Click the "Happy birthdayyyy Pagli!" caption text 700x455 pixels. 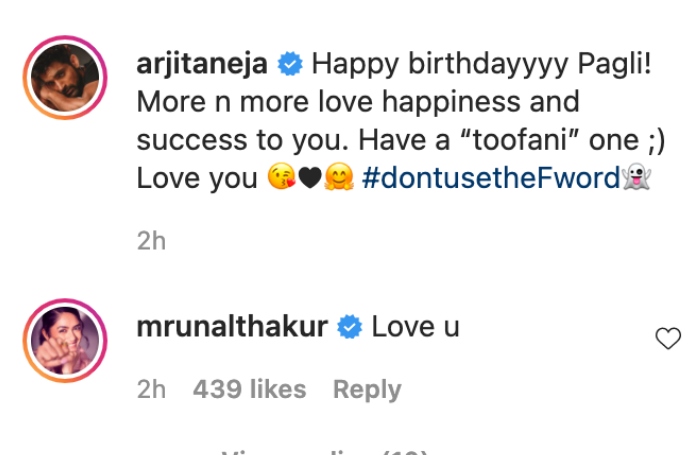pos(480,65)
